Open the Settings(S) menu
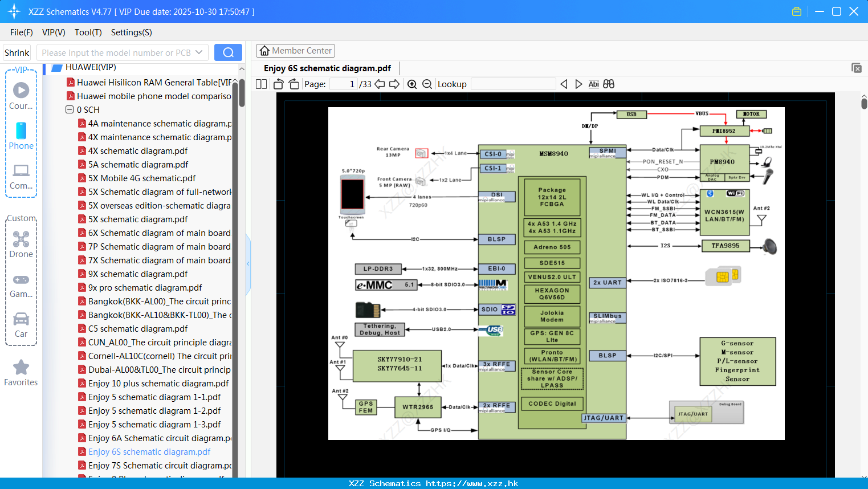The image size is (868, 489). [x=132, y=32]
